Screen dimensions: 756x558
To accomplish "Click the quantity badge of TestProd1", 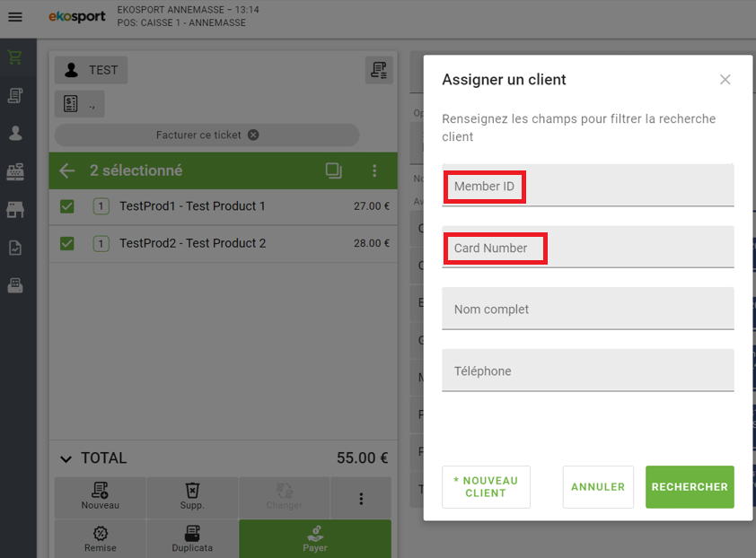I will click(x=101, y=206).
